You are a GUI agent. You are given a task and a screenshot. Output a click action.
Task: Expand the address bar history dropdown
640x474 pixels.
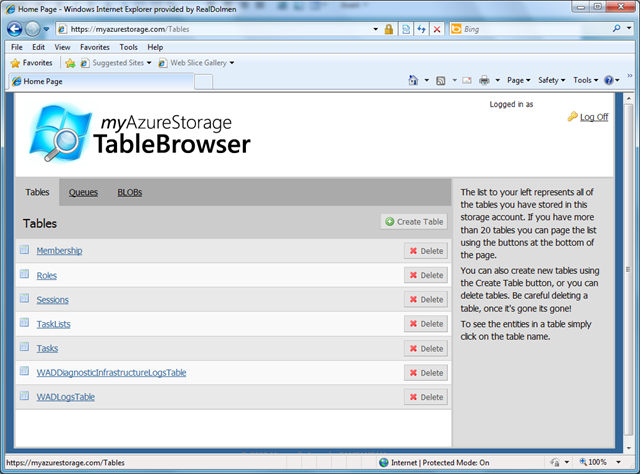point(376,29)
